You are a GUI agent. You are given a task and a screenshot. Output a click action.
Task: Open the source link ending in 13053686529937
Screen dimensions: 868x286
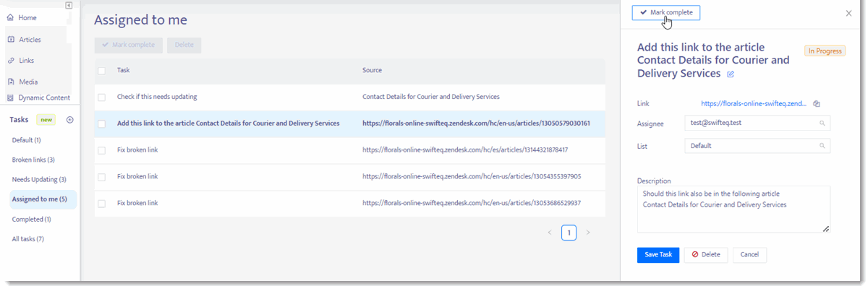(472, 204)
